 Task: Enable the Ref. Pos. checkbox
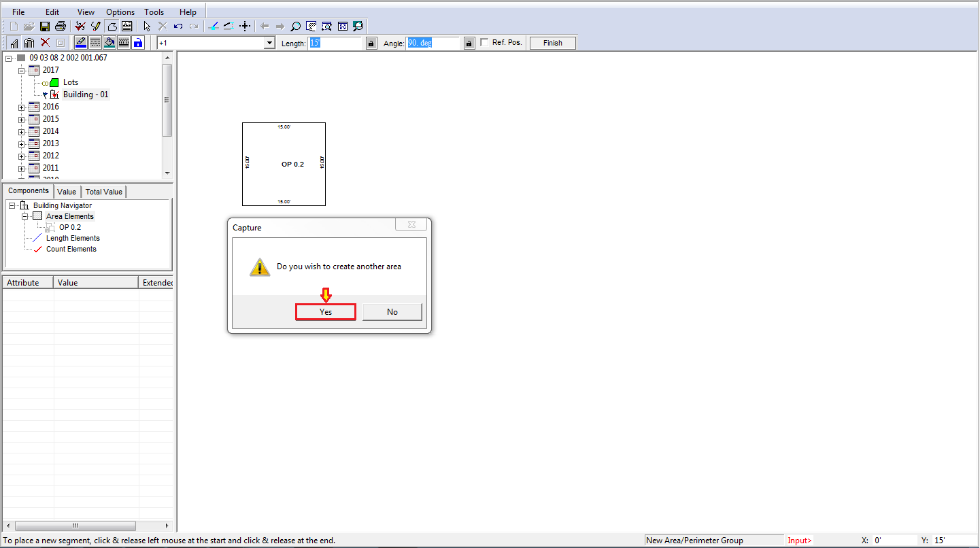(x=484, y=42)
